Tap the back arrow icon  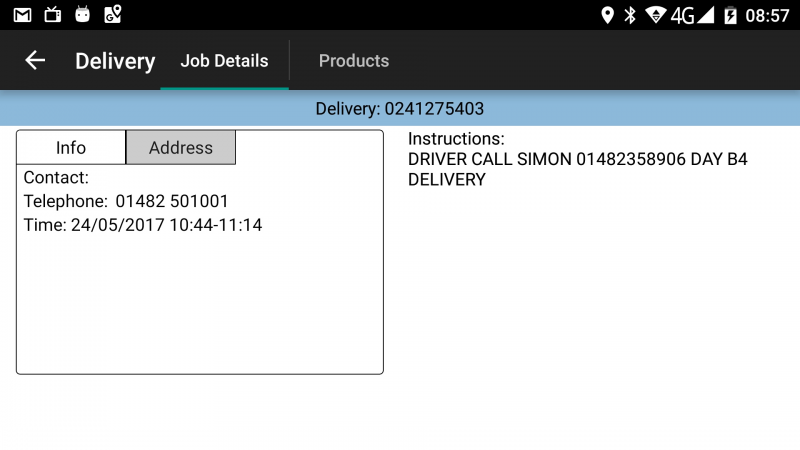(35, 60)
